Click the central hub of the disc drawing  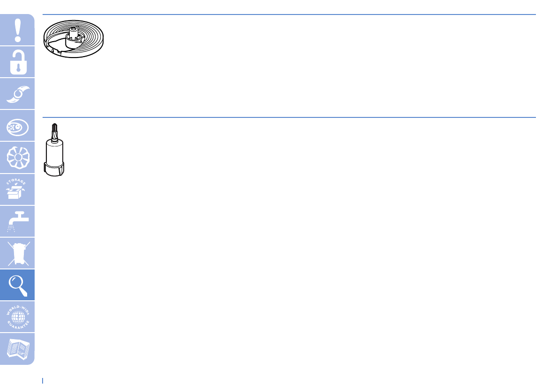[73, 36]
